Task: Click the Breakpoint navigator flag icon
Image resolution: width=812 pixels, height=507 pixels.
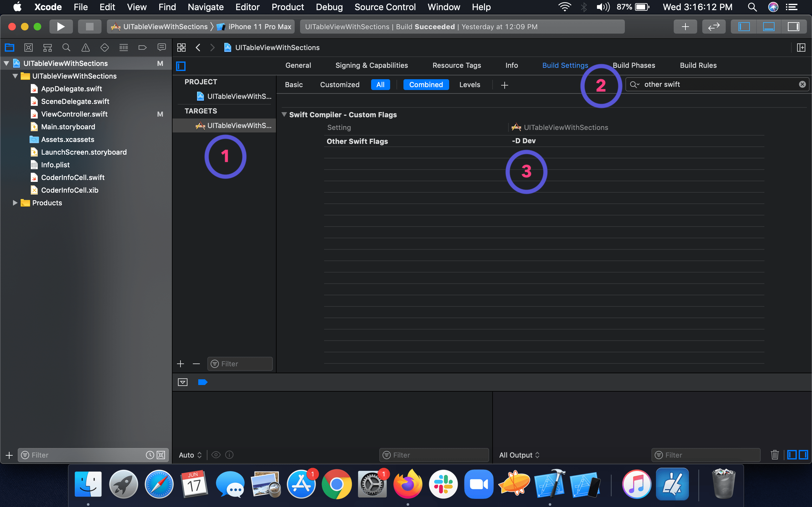Action: point(142,47)
